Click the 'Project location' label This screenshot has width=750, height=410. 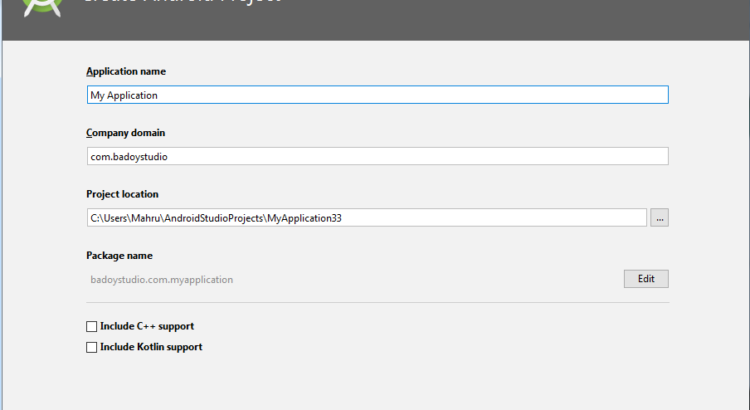pos(122,194)
